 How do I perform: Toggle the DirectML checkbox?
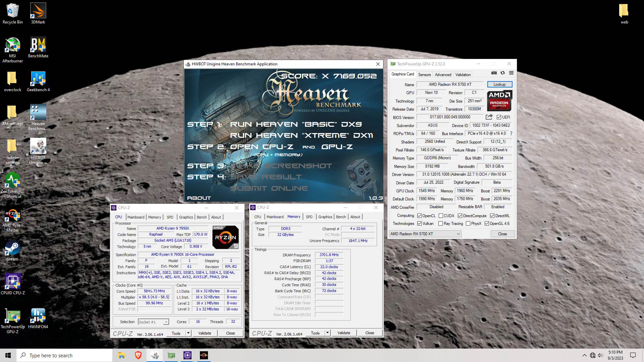click(x=492, y=216)
